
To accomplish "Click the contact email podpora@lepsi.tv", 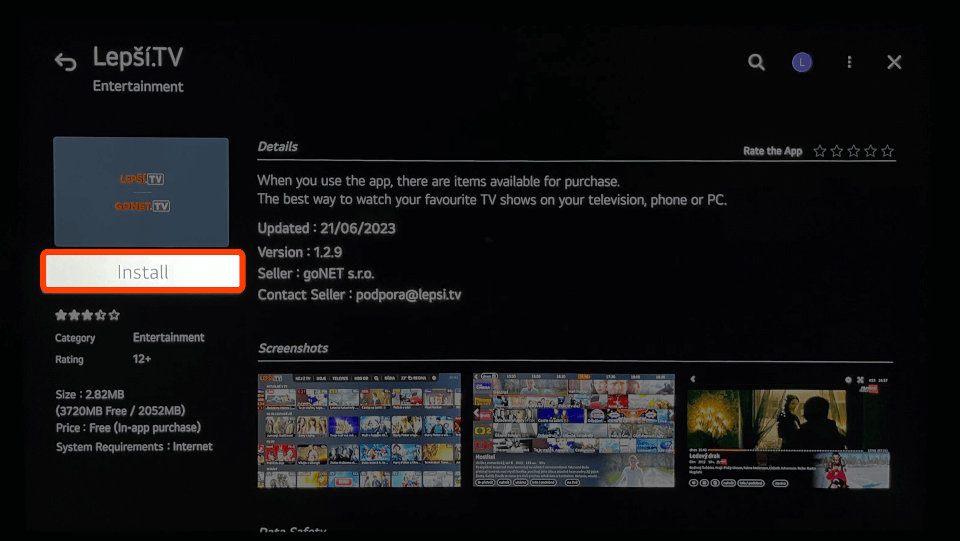I will pyautogui.click(x=408, y=295).
